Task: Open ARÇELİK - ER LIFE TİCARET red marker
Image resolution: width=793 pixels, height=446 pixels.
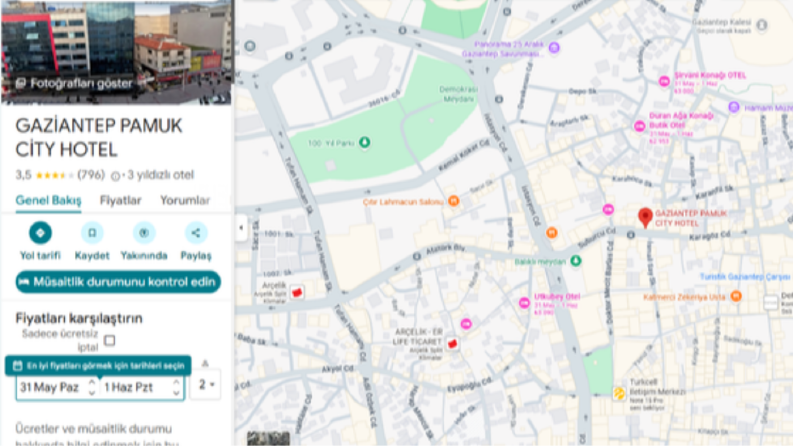Action: (453, 344)
